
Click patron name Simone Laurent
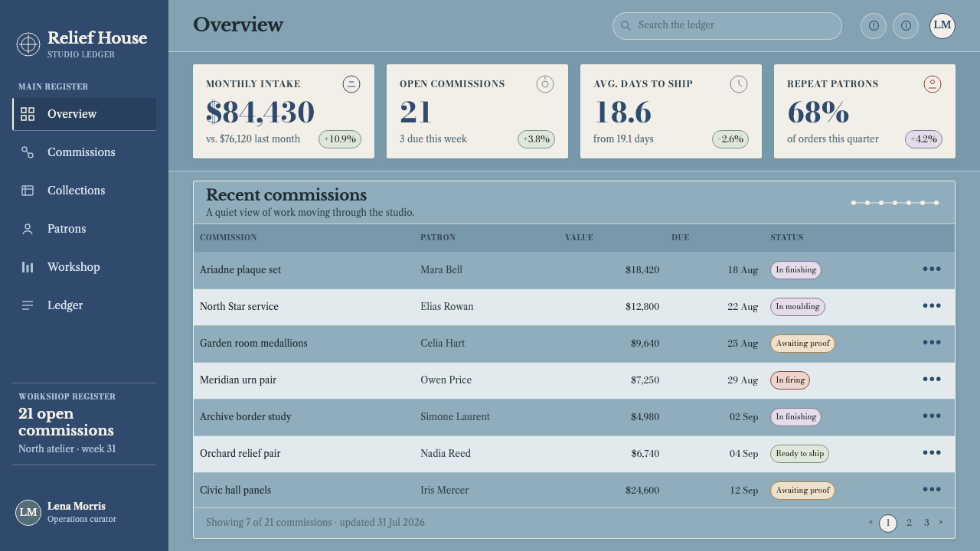click(x=455, y=417)
